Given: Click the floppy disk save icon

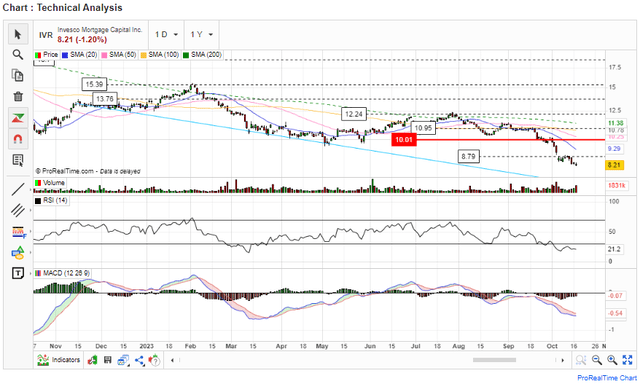Looking at the screenshot, I should tap(108, 360).
